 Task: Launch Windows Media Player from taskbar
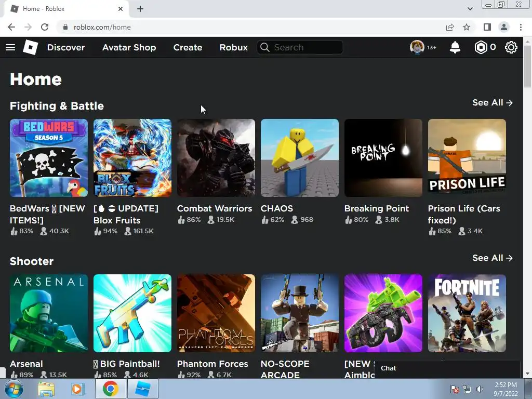[77, 389]
